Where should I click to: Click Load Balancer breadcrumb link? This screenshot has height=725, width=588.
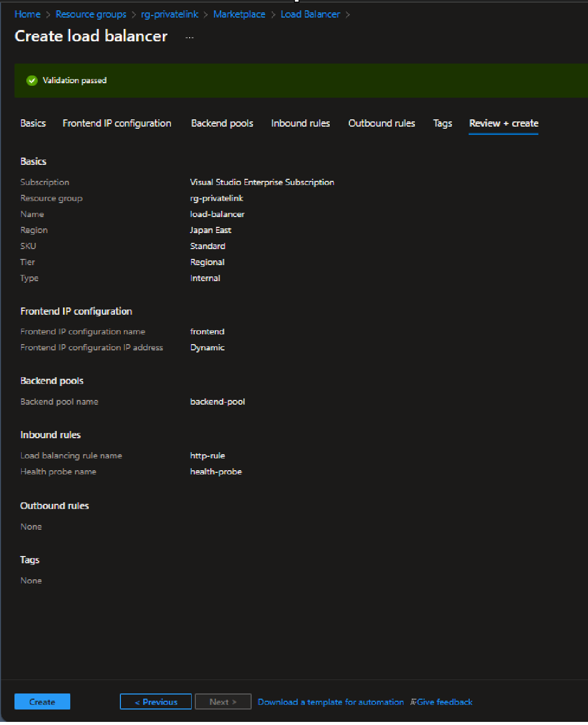pyautogui.click(x=310, y=14)
